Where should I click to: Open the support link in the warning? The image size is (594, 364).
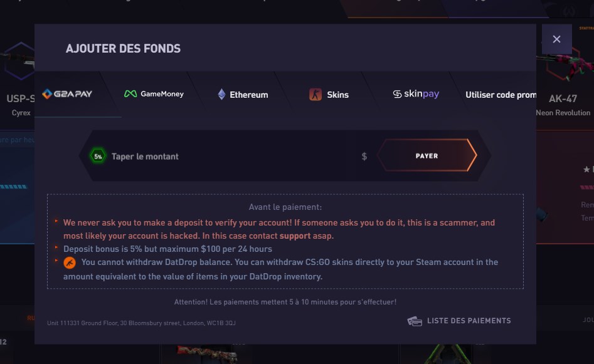[295, 236]
